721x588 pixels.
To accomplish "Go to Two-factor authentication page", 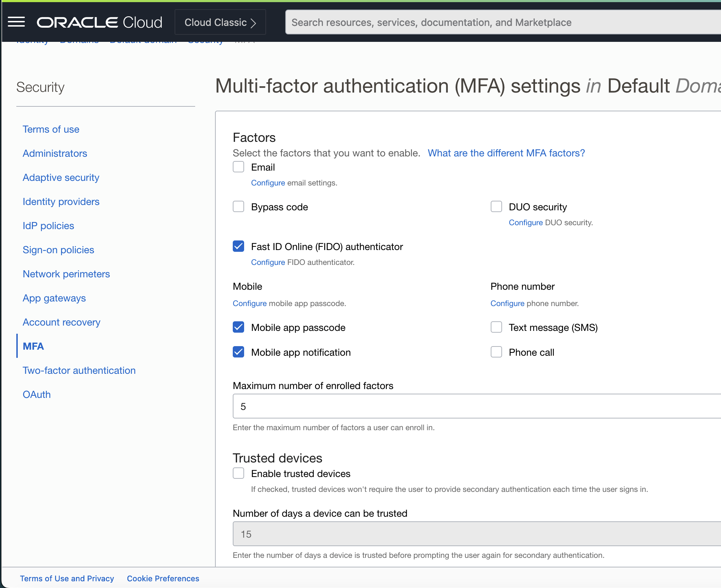I will click(x=79, y=370).
